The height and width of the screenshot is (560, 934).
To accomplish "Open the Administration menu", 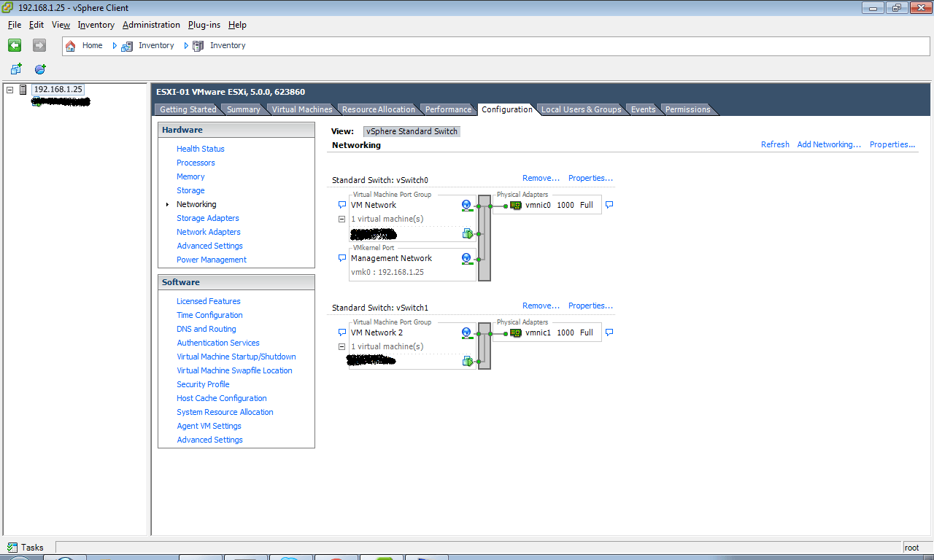I will 151,25.
